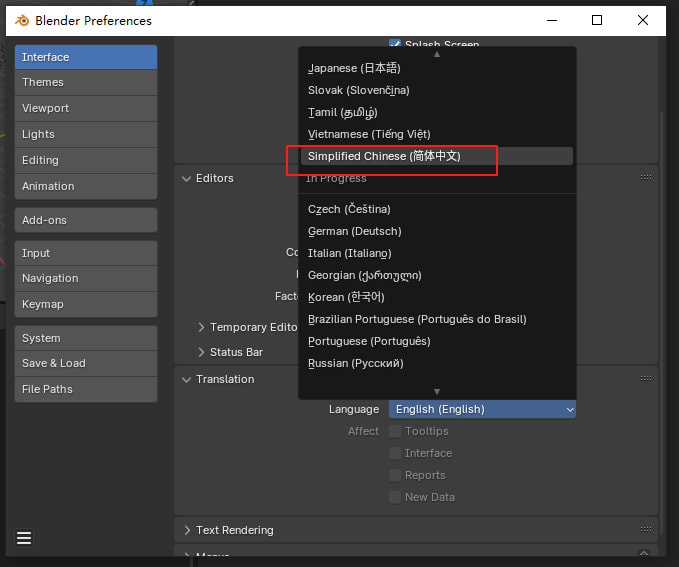Select Brazilian Portuguese language

coord(437,319)
